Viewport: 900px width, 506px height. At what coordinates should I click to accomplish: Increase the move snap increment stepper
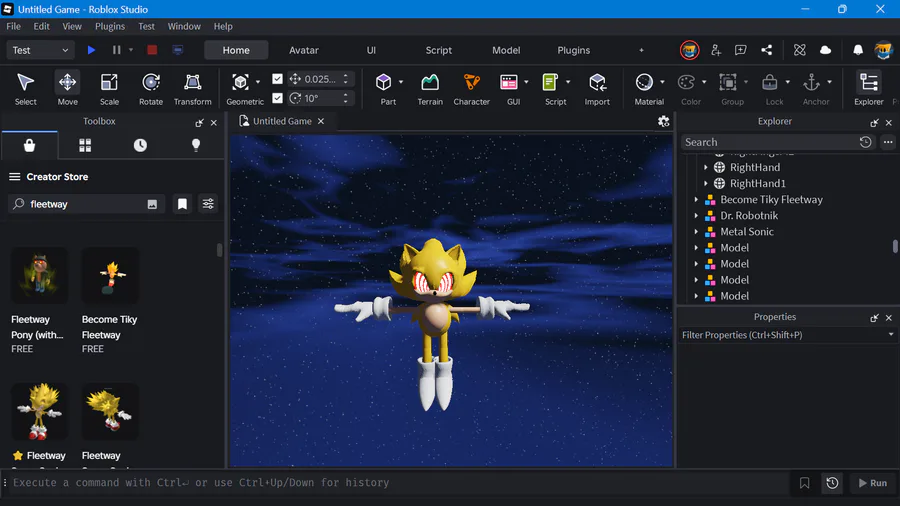pyautogui.click(x=346, y=76)
